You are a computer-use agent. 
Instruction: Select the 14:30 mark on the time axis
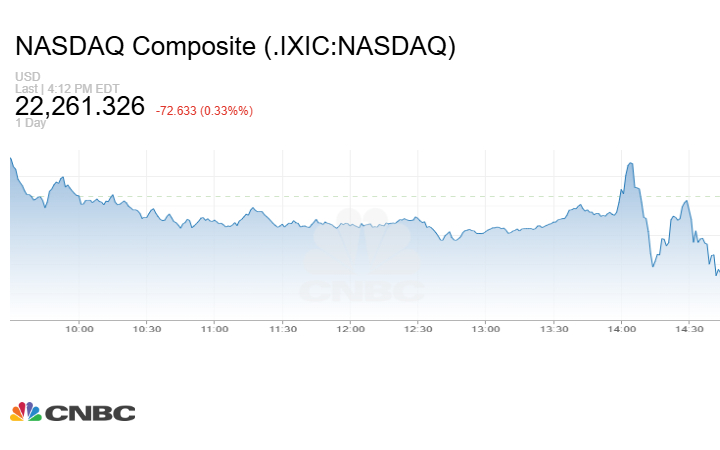[x=689, y=328]
